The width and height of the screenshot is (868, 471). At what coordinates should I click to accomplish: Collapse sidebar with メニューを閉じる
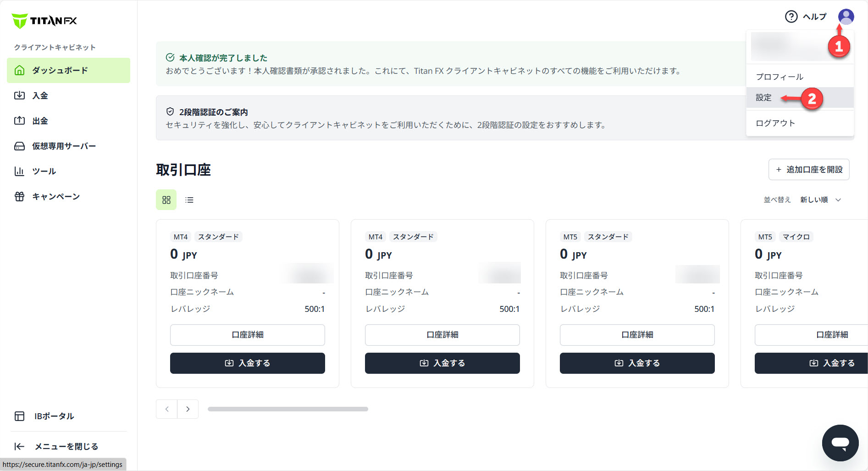click(x=57, y=446)
